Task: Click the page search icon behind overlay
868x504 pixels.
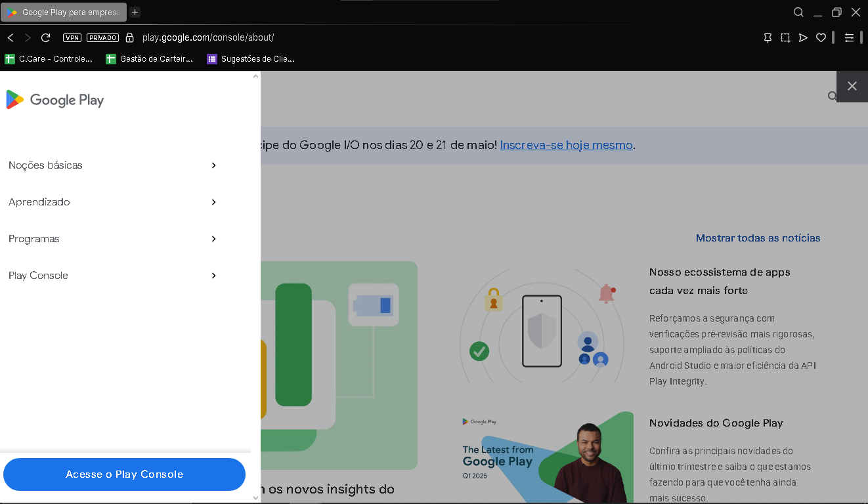Action: click(x=832, y=96)
